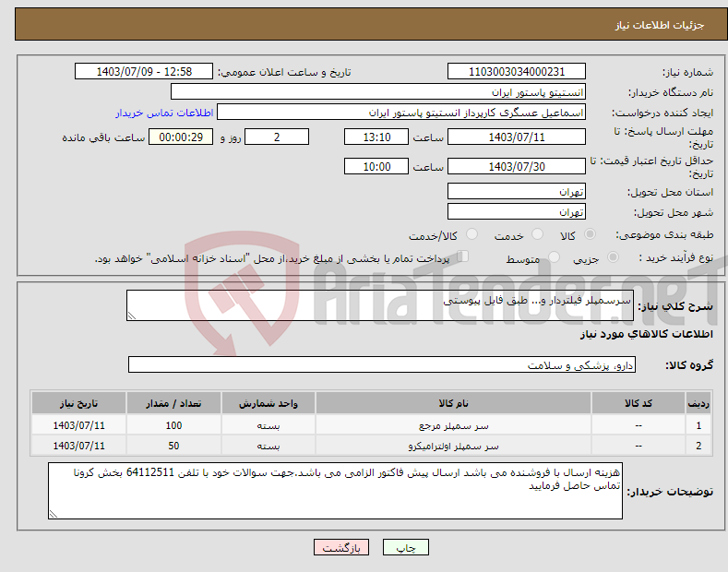Click the شرح کلی نیاز description textarea
The height and width of the screenshot is (572, 728).
[380, 305]
